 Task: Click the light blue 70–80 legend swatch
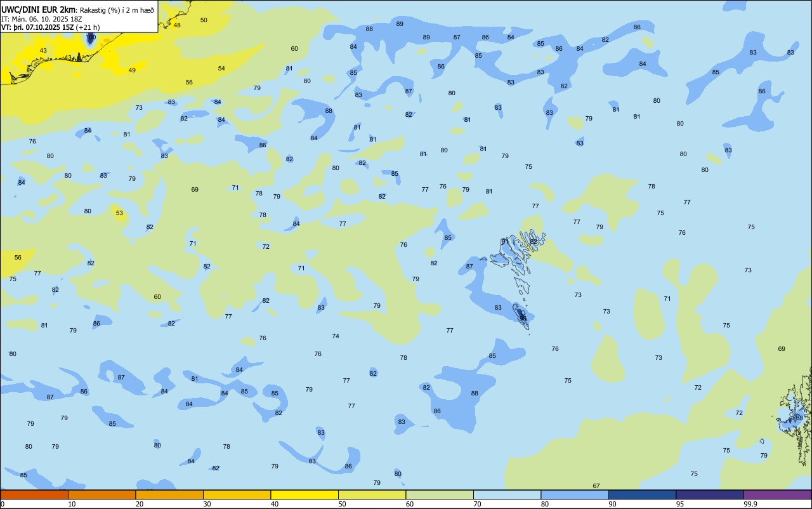[507, 494]
